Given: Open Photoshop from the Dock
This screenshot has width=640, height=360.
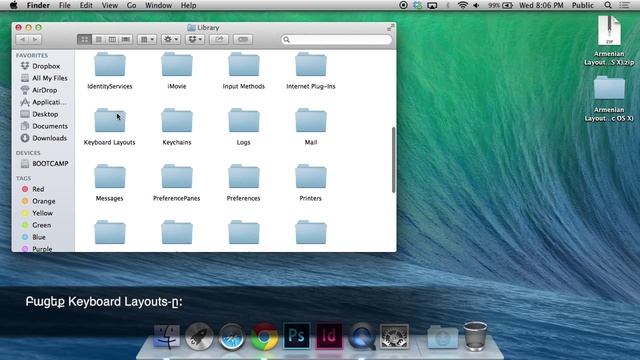Looking at the screenshot, I should [296, 336].
